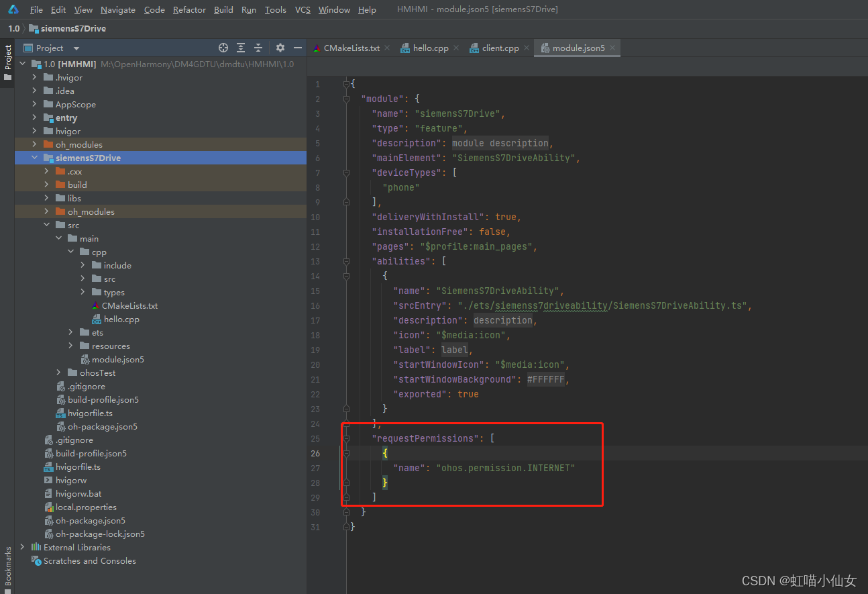Click the Expand All icon in Project panel
Viewport: 868px width, 594px height.
click(x=241, y=48)
